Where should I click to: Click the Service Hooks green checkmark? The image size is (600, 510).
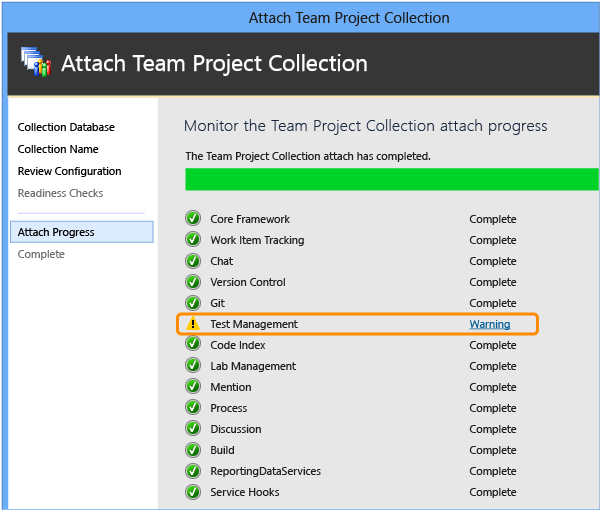(x=193, y=492)
